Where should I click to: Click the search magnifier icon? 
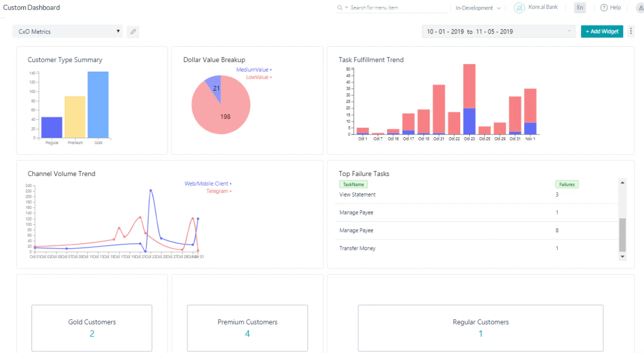point(339,8)
